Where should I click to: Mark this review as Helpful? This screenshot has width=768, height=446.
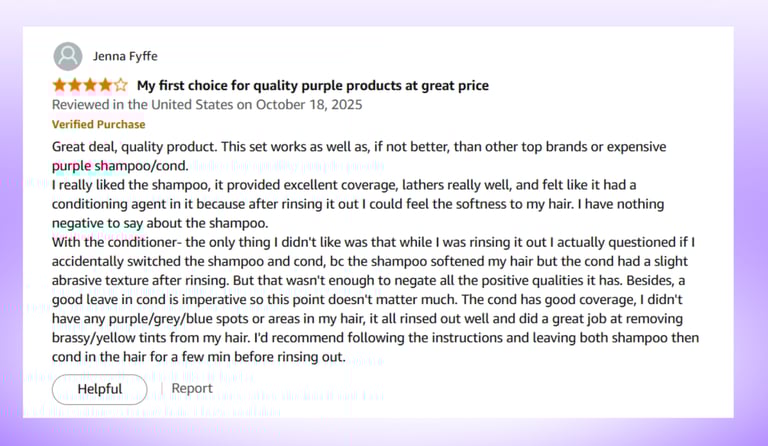point(99,389)
